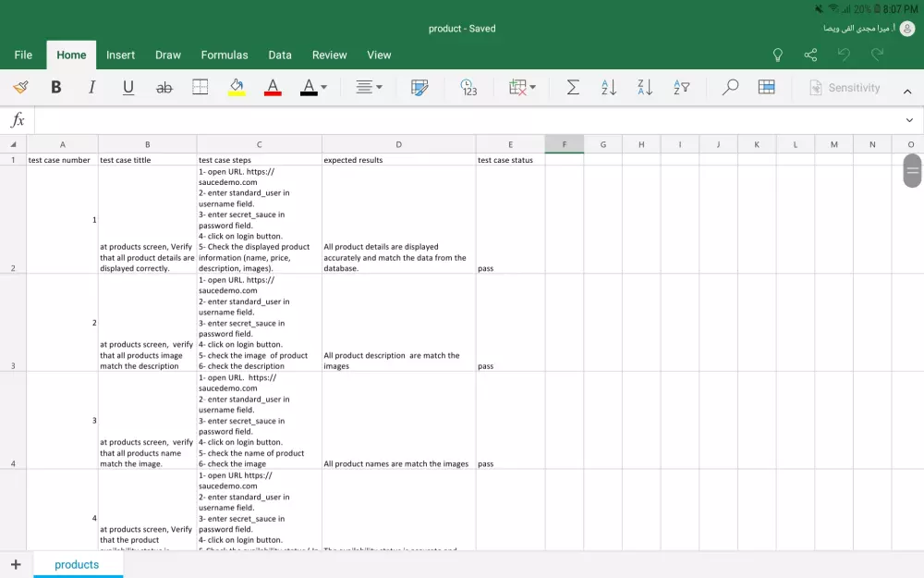Viewport: 924px width, 578px height.
Task: Click the document title 'product - Saved'
Action: (x=462, y=29)
